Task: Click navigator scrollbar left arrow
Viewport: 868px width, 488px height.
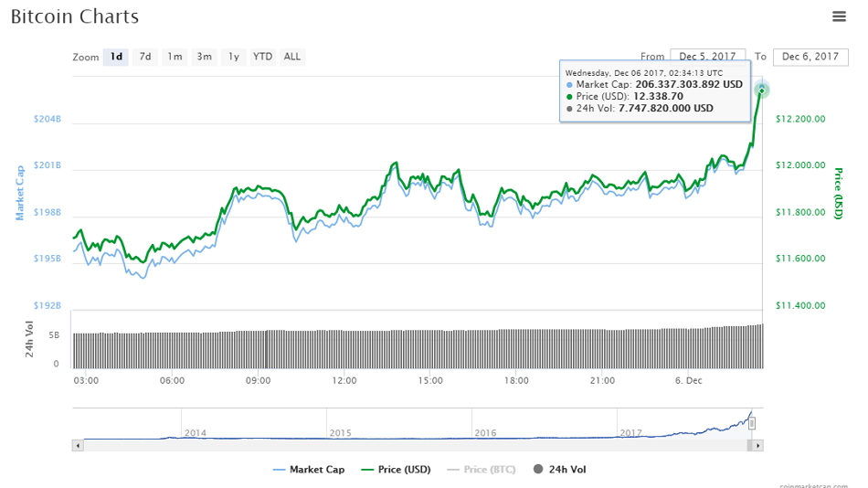Action: 78,445
